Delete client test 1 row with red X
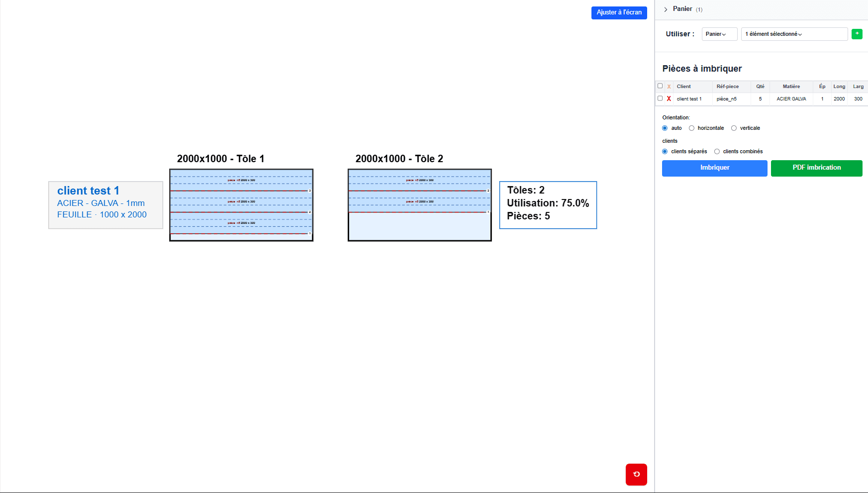 click(x=669, y=99)
